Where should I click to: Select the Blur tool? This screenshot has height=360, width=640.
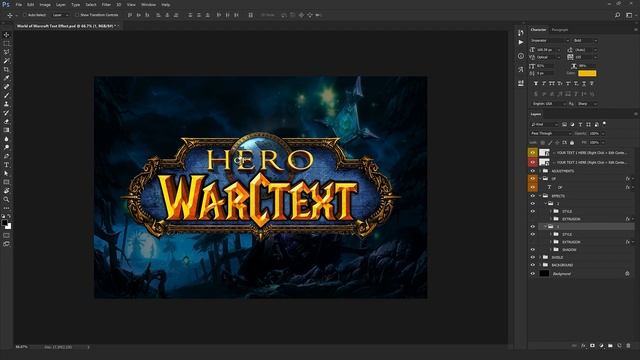click(x=7, y=139)
